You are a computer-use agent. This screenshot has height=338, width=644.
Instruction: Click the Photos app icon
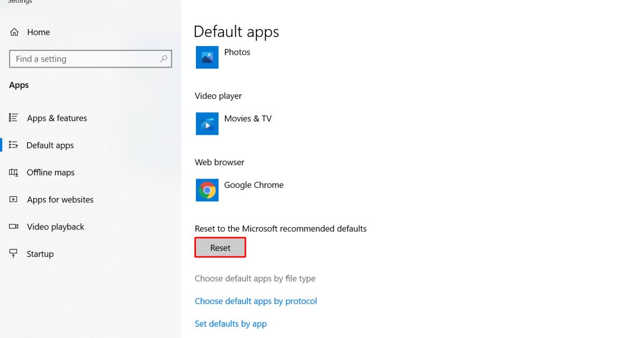click(207, 57)
